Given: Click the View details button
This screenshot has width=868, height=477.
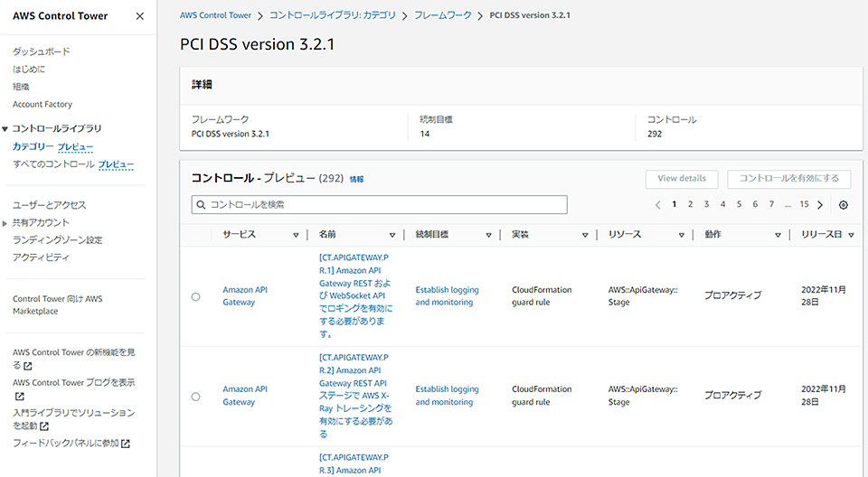Looking at the screenshot, I should point(682,179).
